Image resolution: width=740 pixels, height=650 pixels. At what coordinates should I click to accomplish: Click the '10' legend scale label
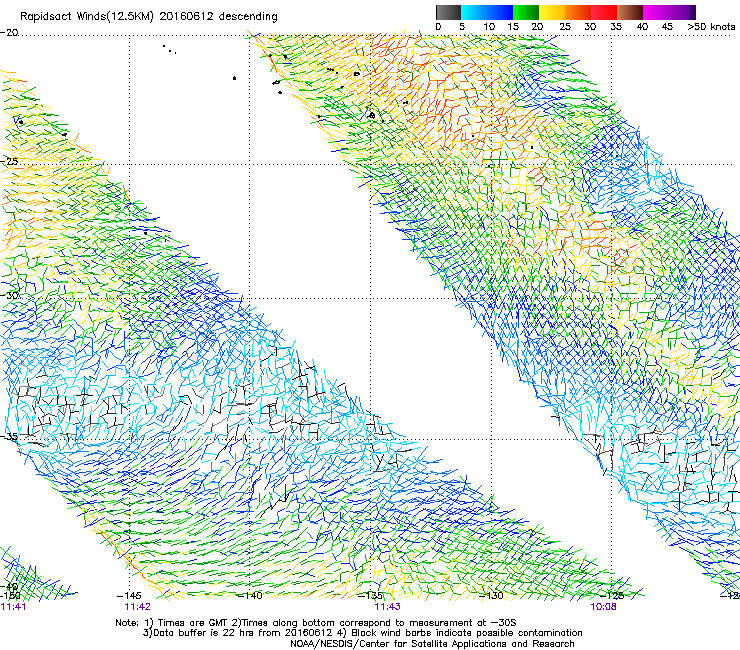[x=489, y=27]
